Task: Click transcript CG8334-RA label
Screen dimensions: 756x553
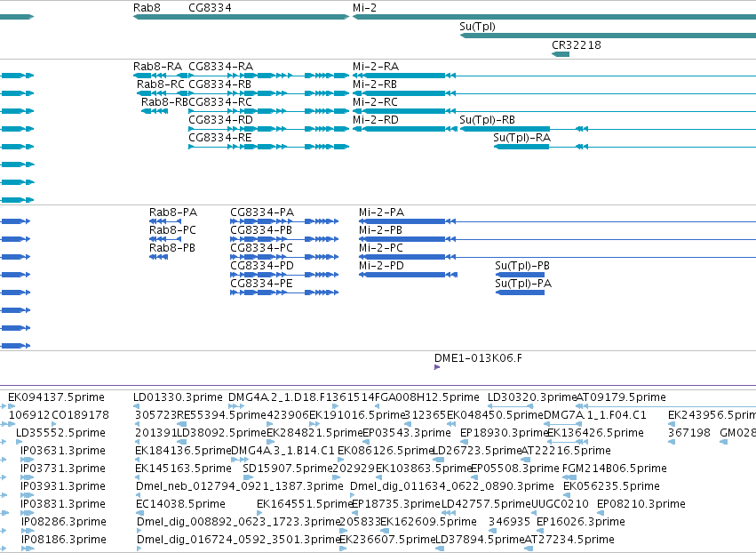Action: tap(221, 67)
